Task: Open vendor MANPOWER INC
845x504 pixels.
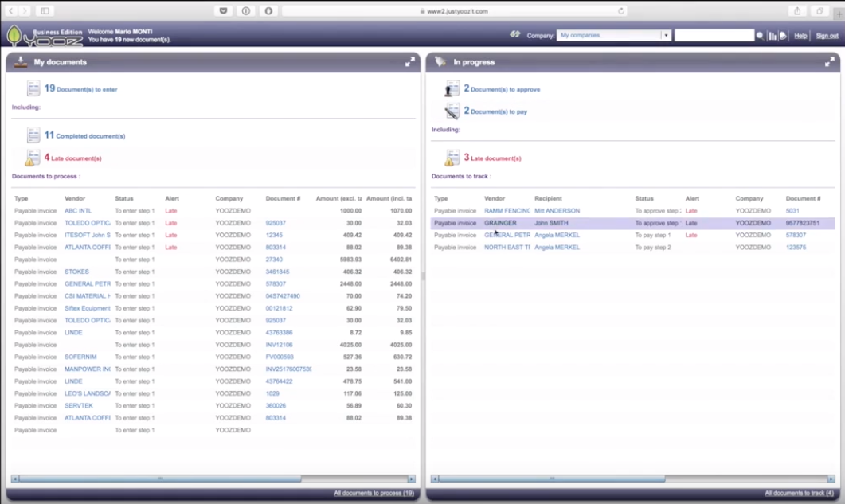Action: tap(88, 369)
